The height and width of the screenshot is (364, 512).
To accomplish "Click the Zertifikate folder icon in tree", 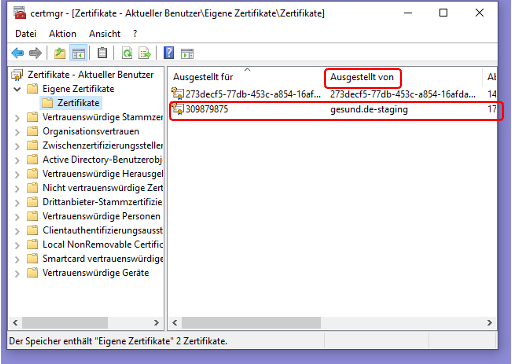I will tap(47, 103).
